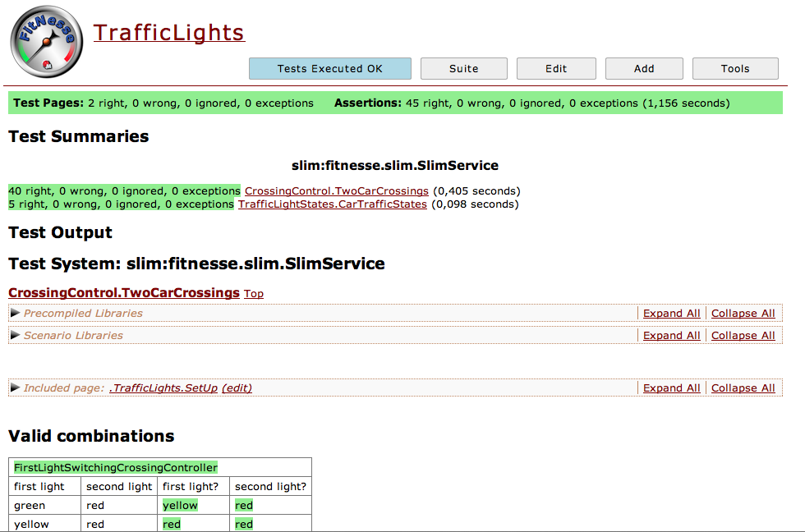Click the '(0,098 seconds)' duration text
This screenshot has width=805, height=532.
click(475, 204)
